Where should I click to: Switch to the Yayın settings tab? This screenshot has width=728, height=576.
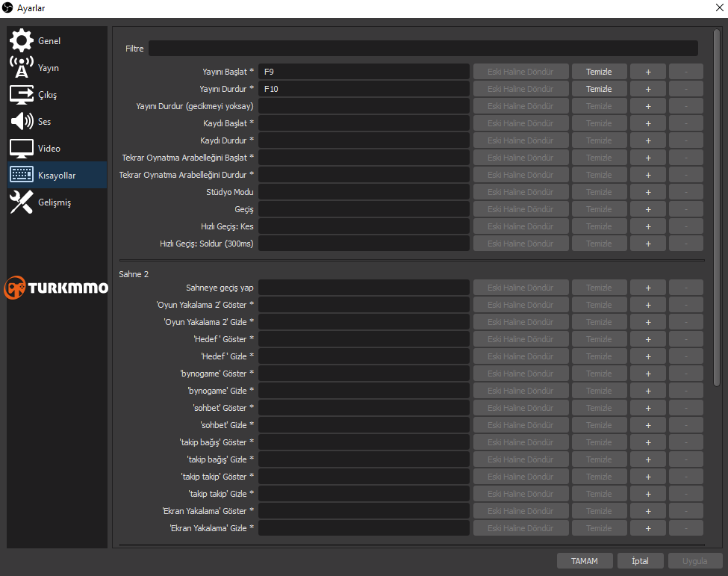click(x=57, y=67)
